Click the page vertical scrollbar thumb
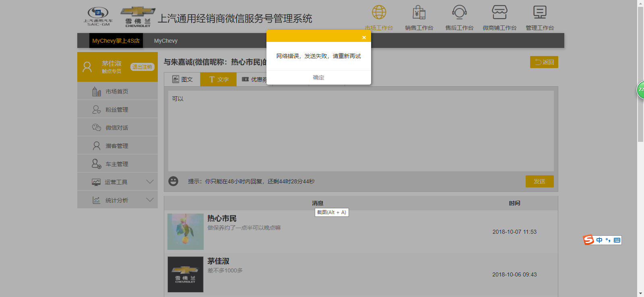Viewport: 644px width, 297px height. pos(640,75)
